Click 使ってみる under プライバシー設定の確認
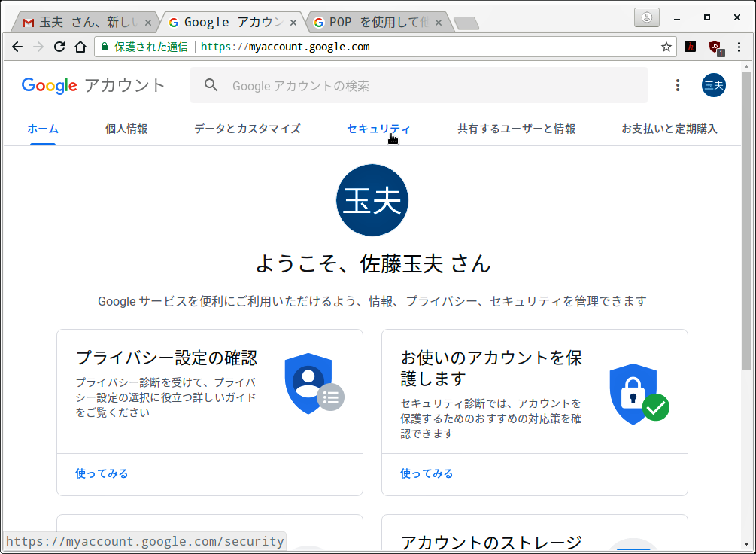The height and width of the screenshot is (554, 756). click(102, 473)
